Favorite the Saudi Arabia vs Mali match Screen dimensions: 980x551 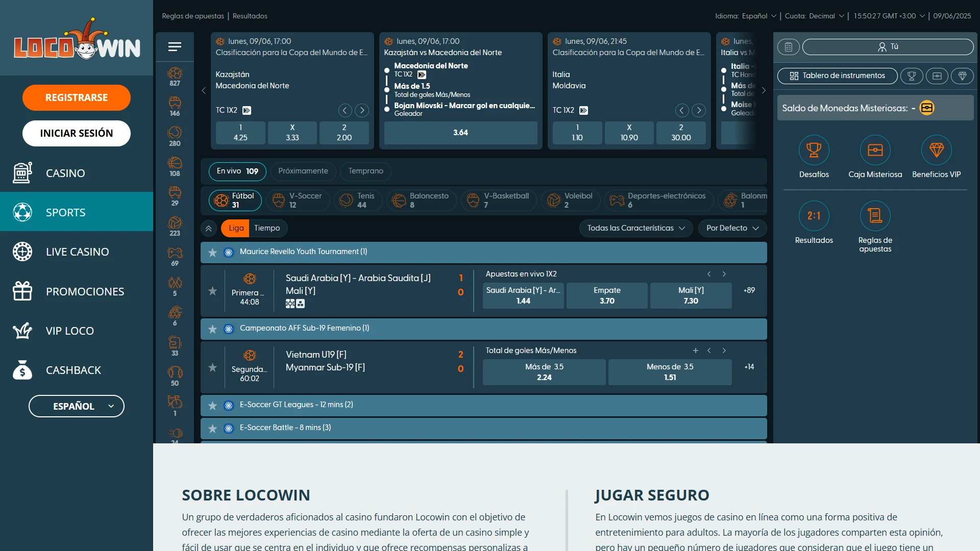coord(213,291)
